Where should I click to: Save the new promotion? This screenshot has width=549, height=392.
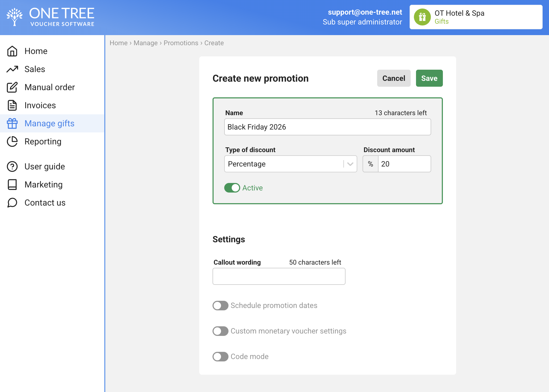coord(429,78)
